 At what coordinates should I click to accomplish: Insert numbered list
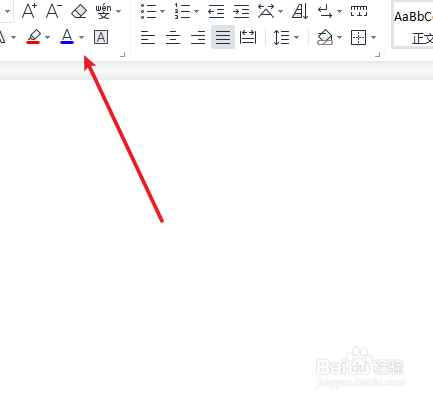tap(182, 11)
